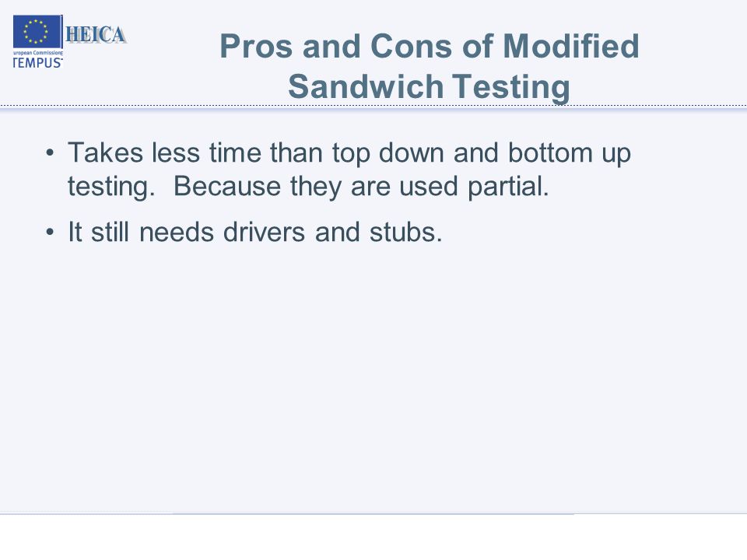Click the word 'Sandwich' in the title

[366, 86]
